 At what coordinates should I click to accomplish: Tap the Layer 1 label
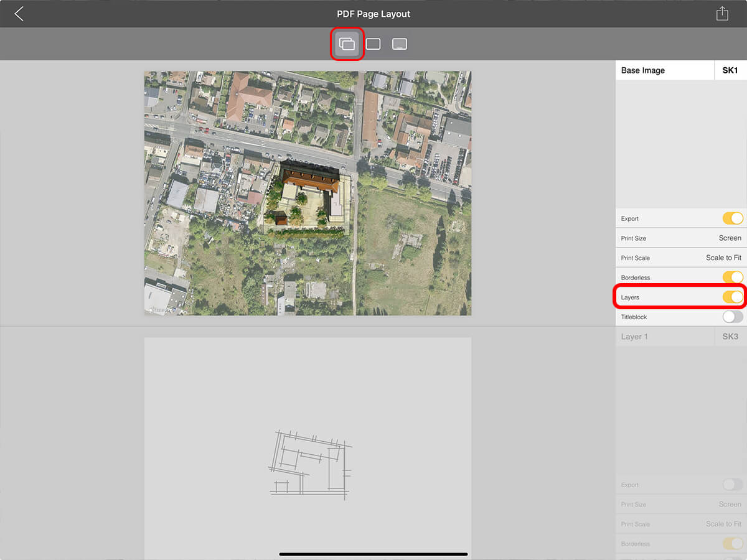(634, 337)
